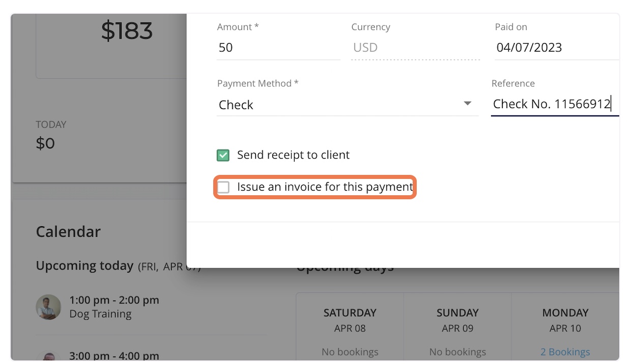Check the Issue an invoice checkbox
This screenshot has width=633, height=364.
click(223, 187)
